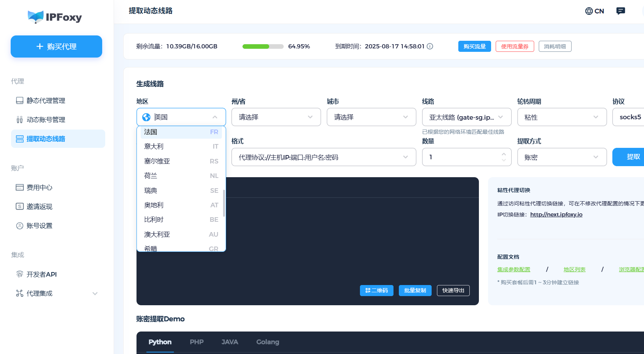
Task: Open the message chat icon
Action: click(621, 11)
